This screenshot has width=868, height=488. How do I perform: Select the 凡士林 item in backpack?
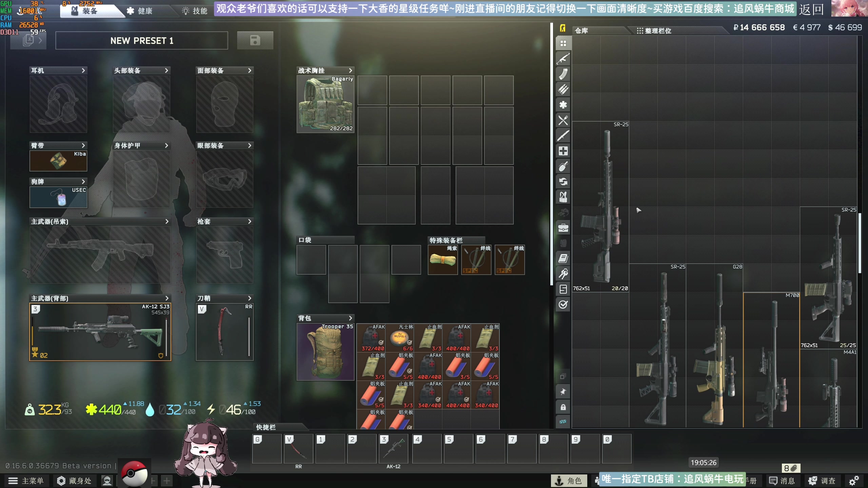[400, 338]
